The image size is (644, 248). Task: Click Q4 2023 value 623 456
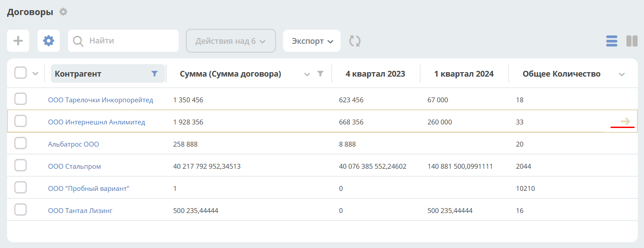pyautogui.click(x=351, y=100)
